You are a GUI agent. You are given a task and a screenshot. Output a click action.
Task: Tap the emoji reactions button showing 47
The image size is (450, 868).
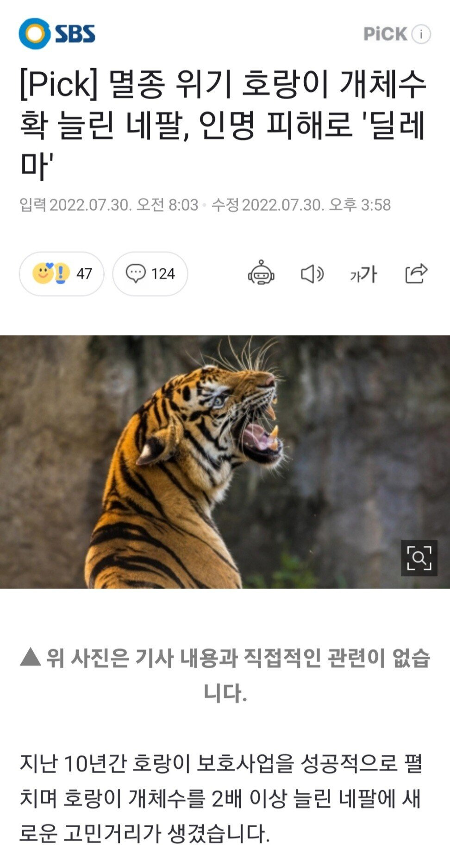pyautogui.click(x=62, y=273)
